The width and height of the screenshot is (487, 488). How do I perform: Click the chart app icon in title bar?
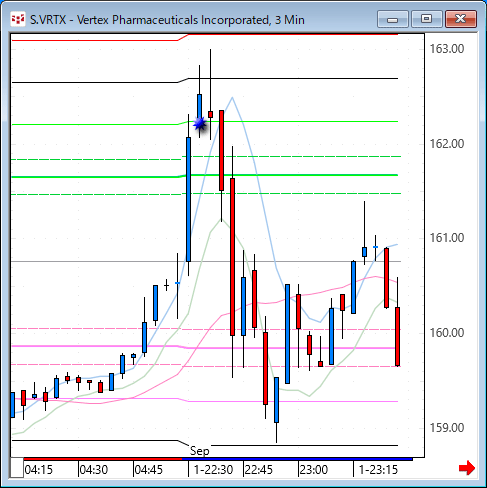(18, 19)
